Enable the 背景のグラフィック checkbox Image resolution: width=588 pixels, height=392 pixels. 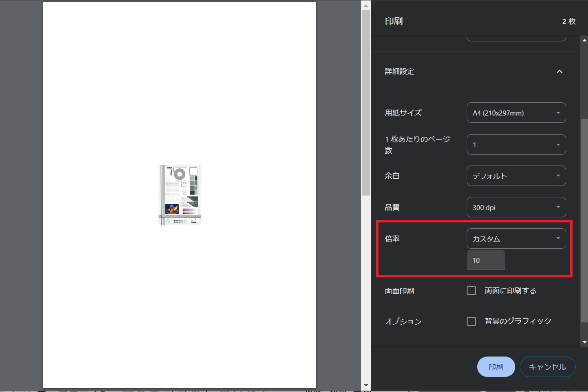[471, 322]
